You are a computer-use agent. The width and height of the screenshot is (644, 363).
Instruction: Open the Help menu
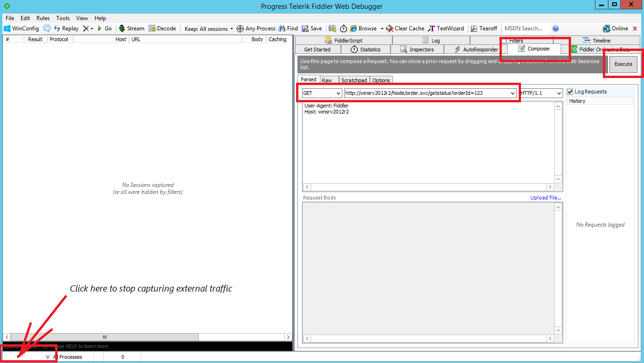coord(101,18)
